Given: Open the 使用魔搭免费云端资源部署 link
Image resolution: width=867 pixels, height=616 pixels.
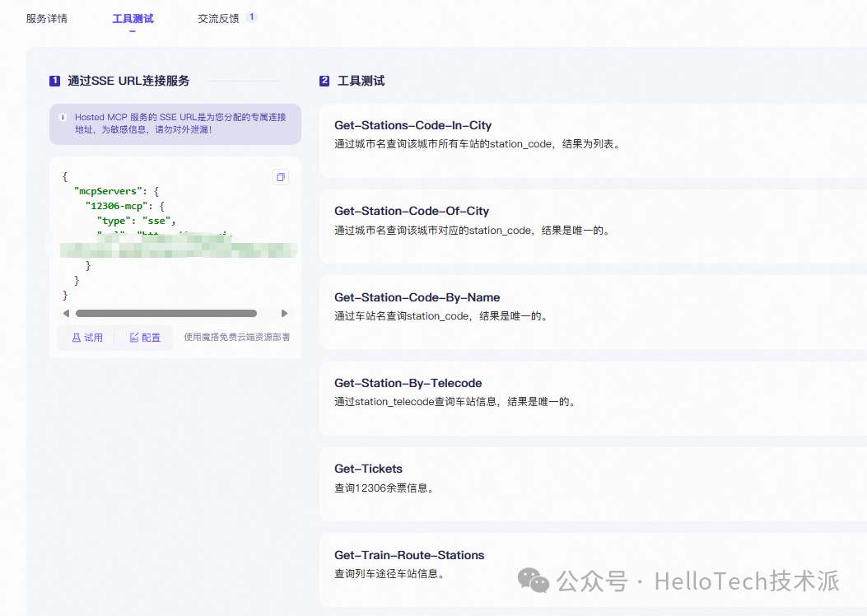Looking at the screenshot, I should click(x=236, y=338).
